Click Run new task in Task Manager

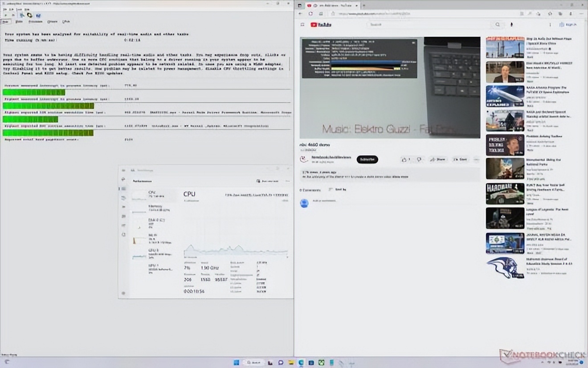[x=267, y=181]
